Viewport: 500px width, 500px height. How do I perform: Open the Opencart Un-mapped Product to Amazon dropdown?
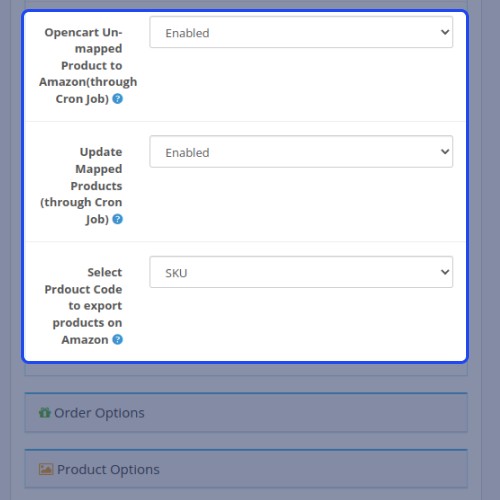coord(301,32)
